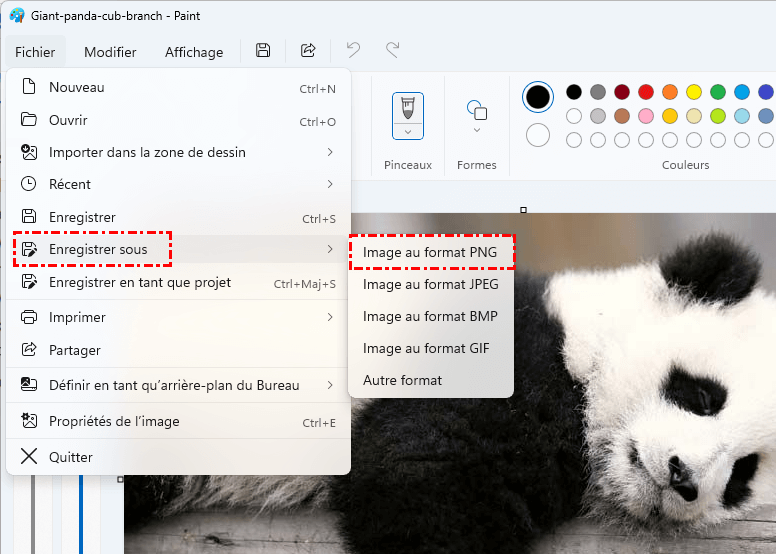
Task: Select the Pinceaux brush tool icon
Action: 407,106
